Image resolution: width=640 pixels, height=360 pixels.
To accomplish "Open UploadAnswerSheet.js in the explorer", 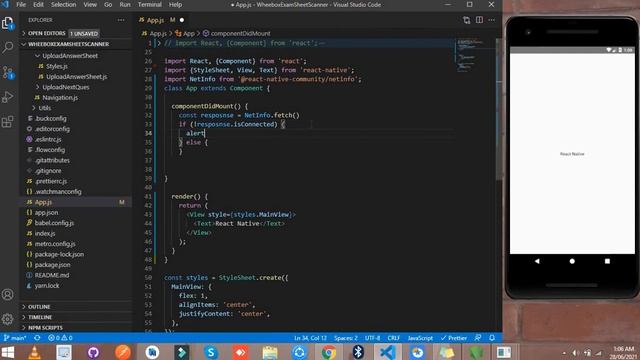I will (76, 77).
